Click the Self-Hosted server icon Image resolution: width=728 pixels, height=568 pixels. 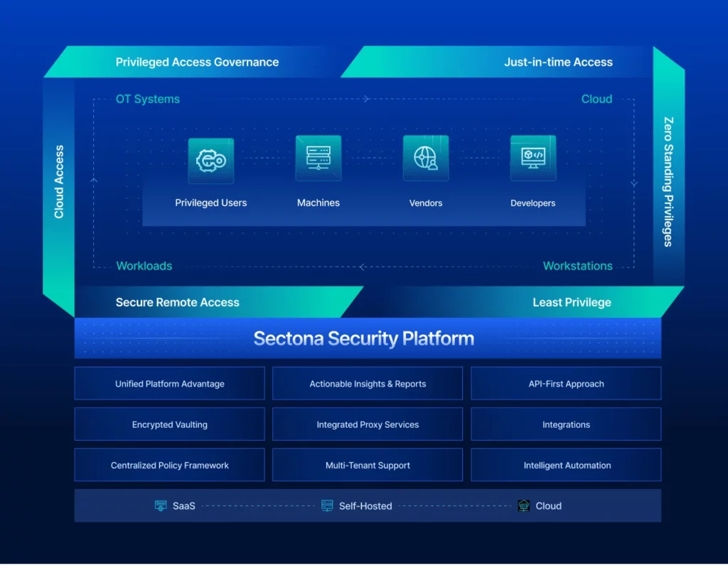tap(327, 505)
